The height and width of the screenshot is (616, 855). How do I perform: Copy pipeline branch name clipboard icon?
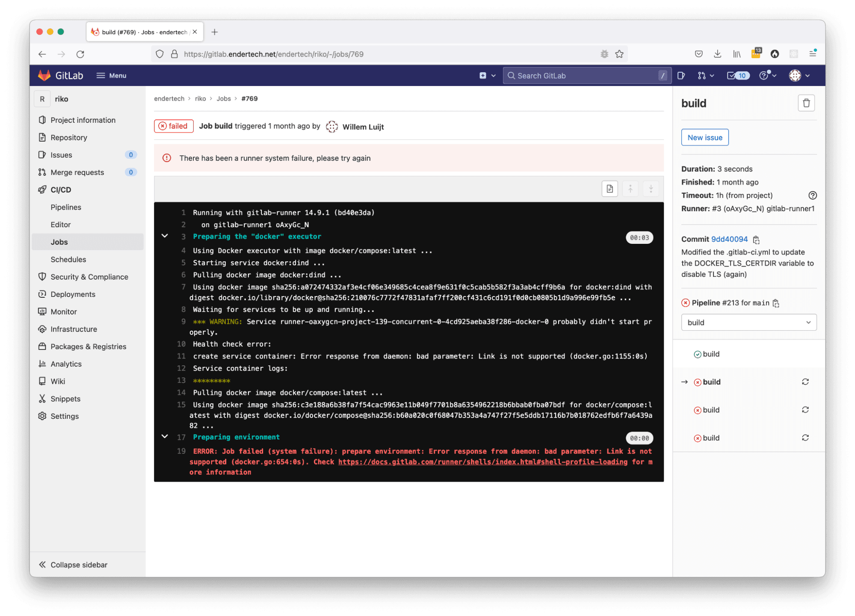776,303
